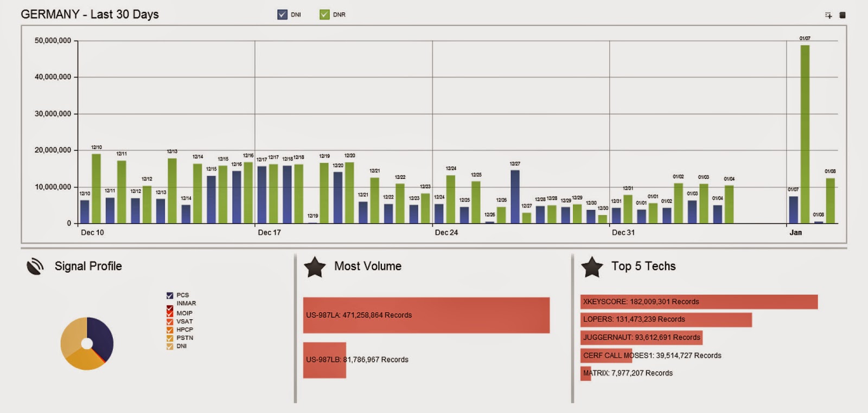Uncheck the PCS signal checkbox

coord(170,295)
